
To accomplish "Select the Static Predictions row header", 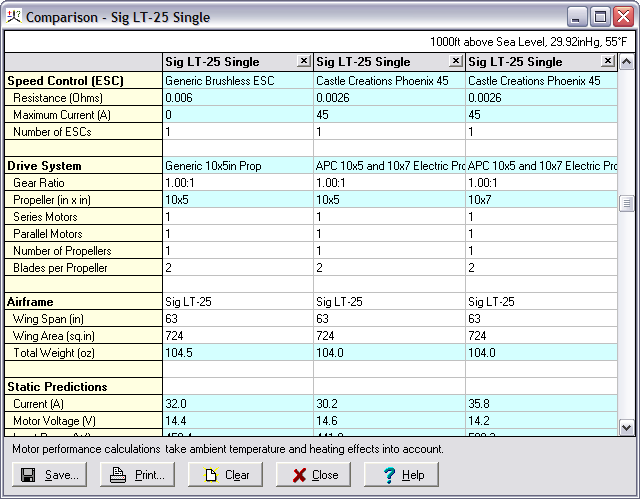I will (84, 386).
